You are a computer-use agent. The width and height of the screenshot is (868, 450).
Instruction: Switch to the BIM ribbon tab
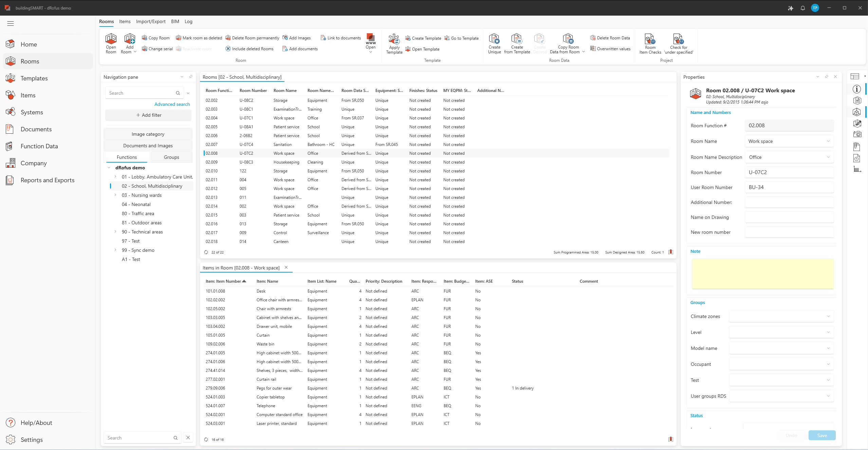[175, 21]
